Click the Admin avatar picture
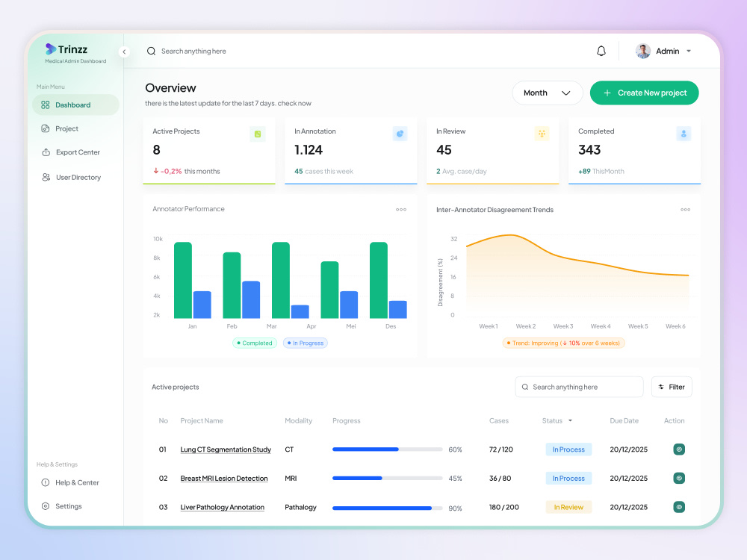The image size is (747, 560). coord(643,51)
